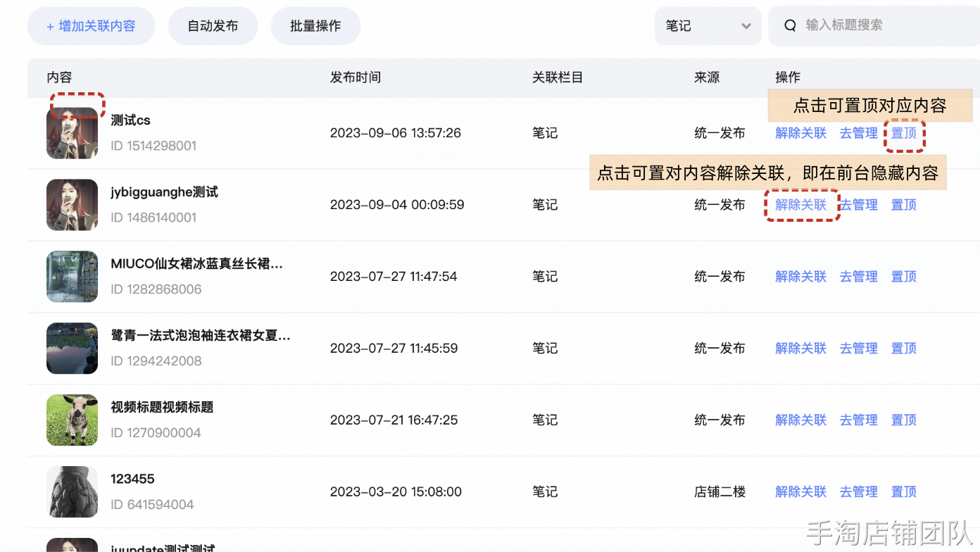This screenshot has height=552, width=980.
Task: Click ID 1270900004 text
Action: [x=156, y=434]
